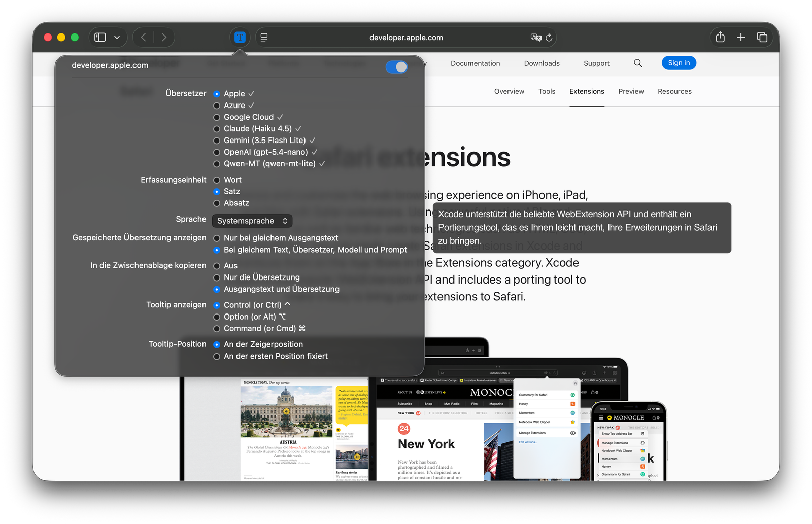
Task: Open the Systemsprache language dropdown
Action: click(252, 221)
